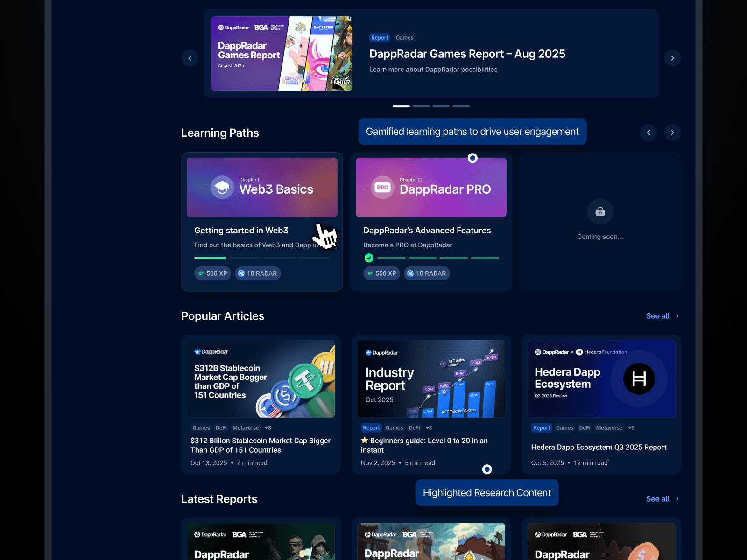Click the 10 RADAR badge on DappRadar PRO card
Screen dimensions: 747x560
[x=427, y=273]
